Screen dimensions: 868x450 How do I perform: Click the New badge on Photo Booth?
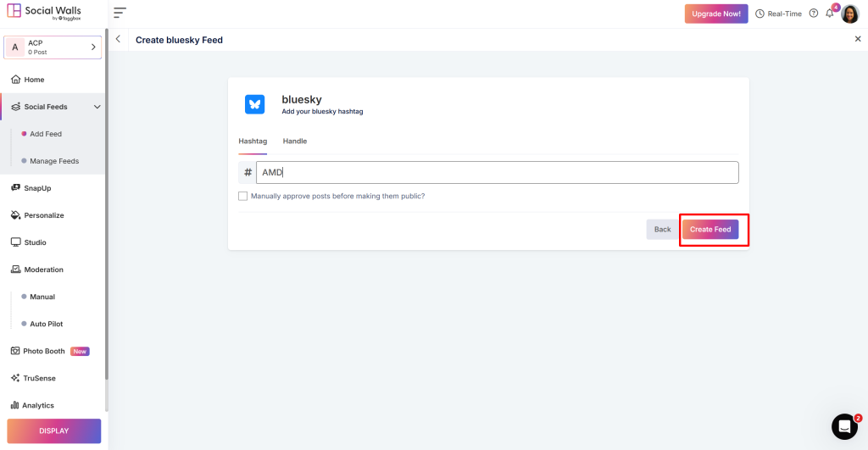(x=80, y=351)
